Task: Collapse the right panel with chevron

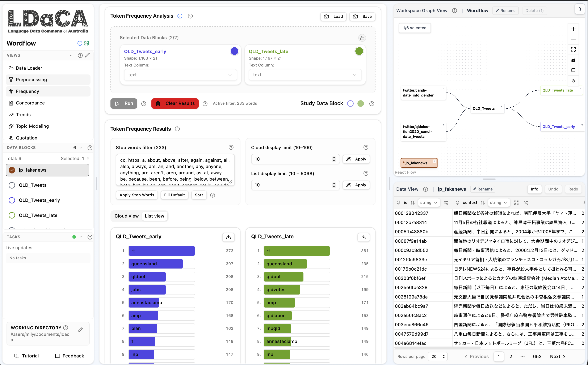Action: [x=580, y=9]
